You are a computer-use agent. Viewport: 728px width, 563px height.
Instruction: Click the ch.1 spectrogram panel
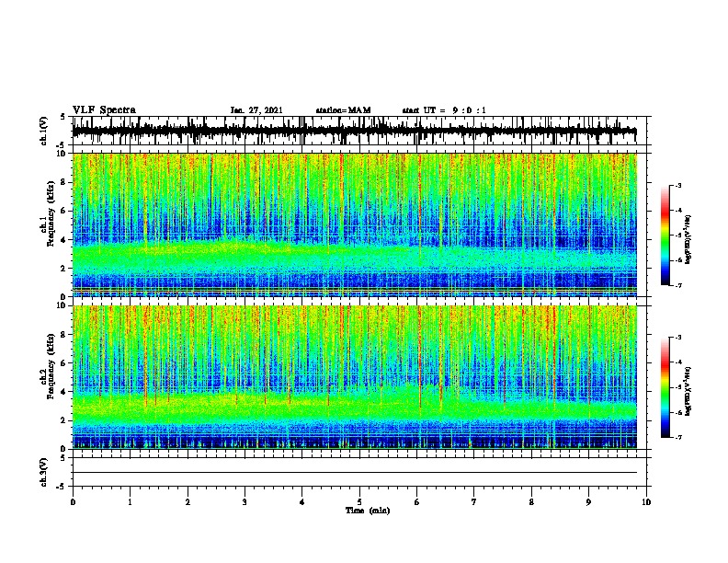[x=355, y=224]
